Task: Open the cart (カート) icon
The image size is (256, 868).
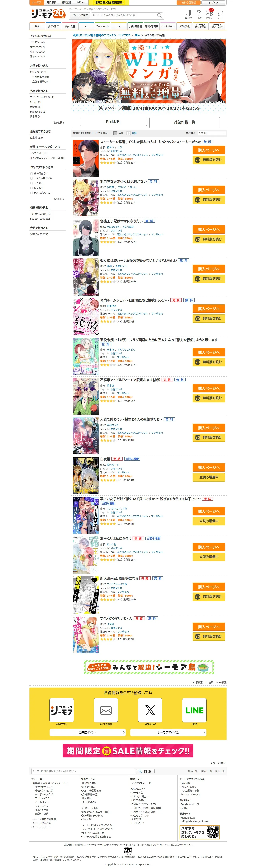Action: 219,14
